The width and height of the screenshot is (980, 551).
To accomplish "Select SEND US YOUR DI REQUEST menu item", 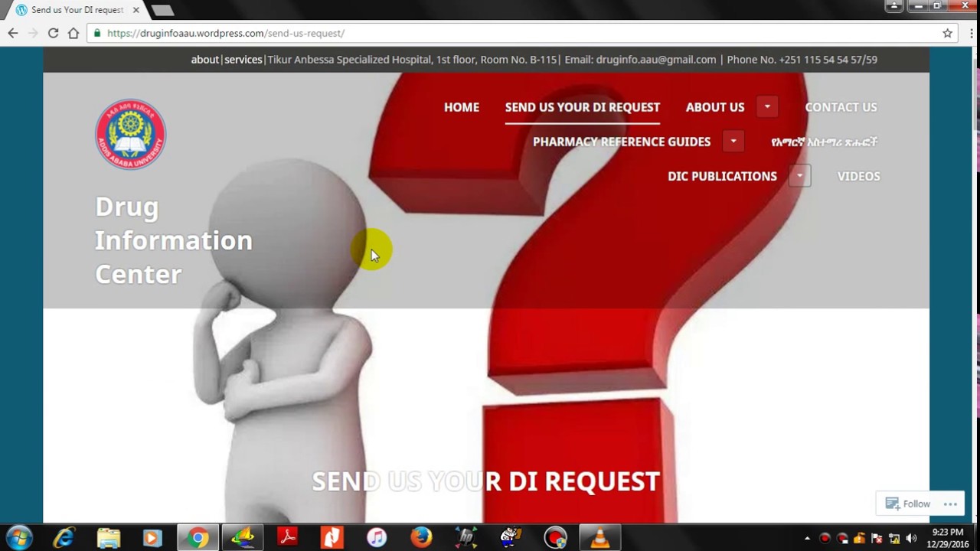I will (583, 107).
